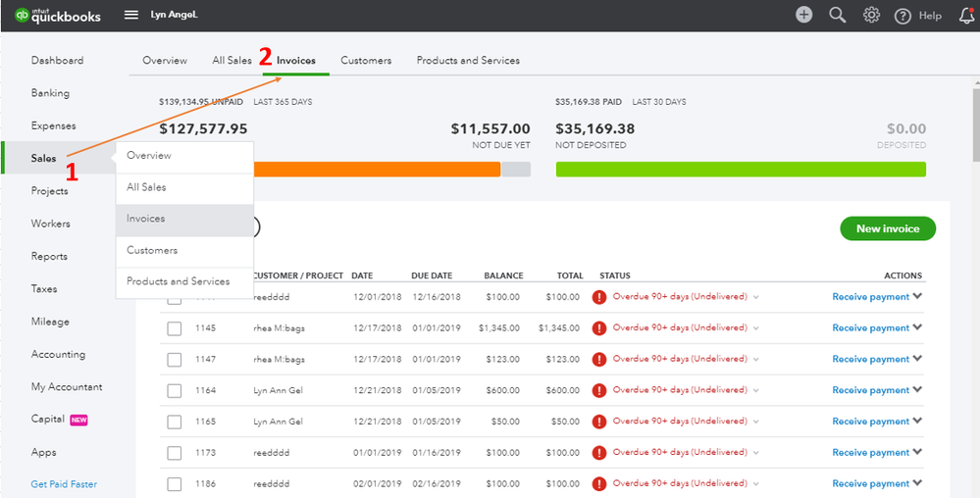Viewport: 980px width, 498px height.
Task: Click the Help question mark icon
Action: coord(903,17)
